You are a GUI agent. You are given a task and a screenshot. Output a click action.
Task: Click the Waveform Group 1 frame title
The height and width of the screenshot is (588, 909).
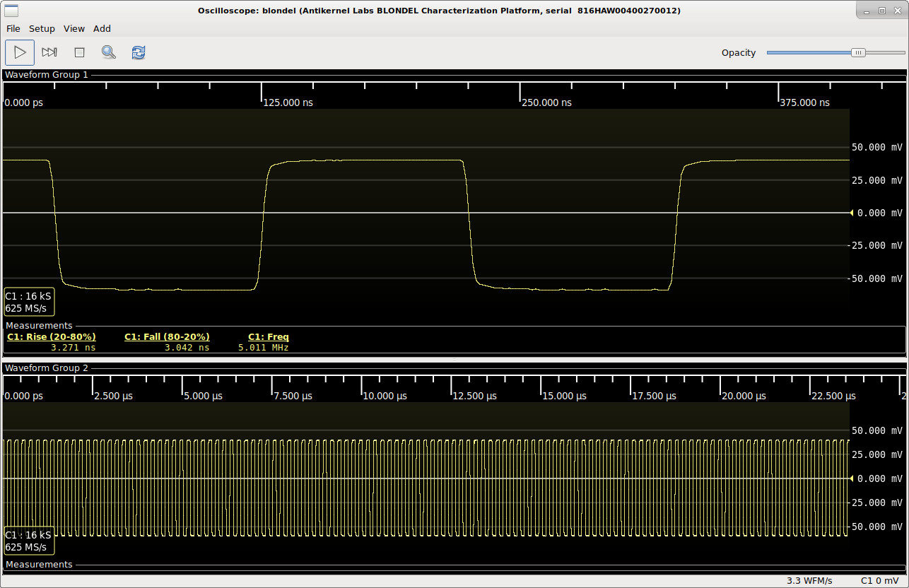[x=47, y=74]
